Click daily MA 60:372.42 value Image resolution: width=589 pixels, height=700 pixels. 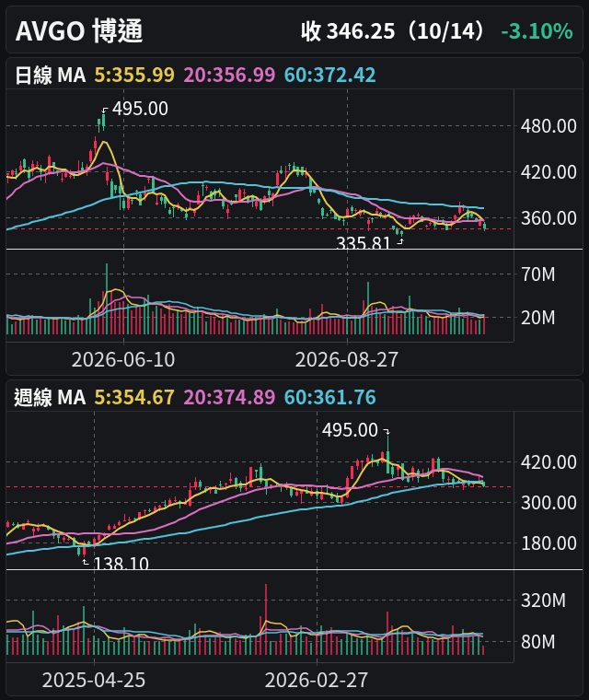coord(329,75)
